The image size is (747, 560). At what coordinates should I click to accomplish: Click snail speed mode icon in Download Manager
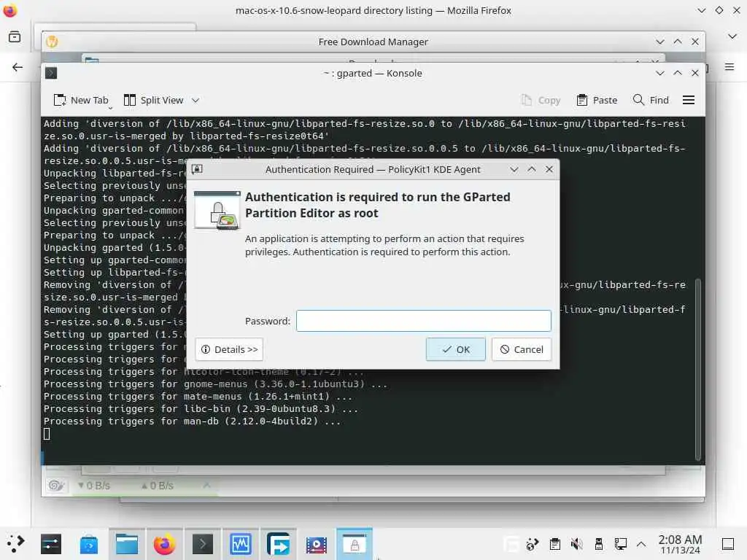(x=56, y=485)
